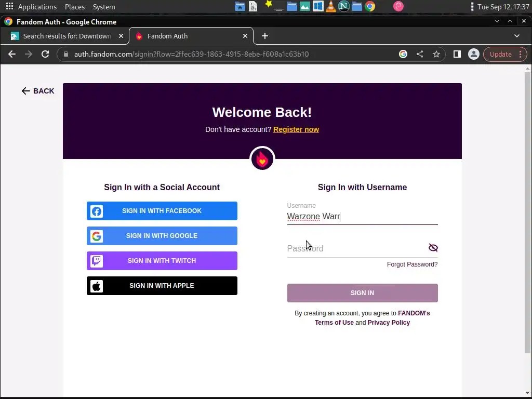Click the browser forward arrow
The image size is (532, 399).
(29, 54)
